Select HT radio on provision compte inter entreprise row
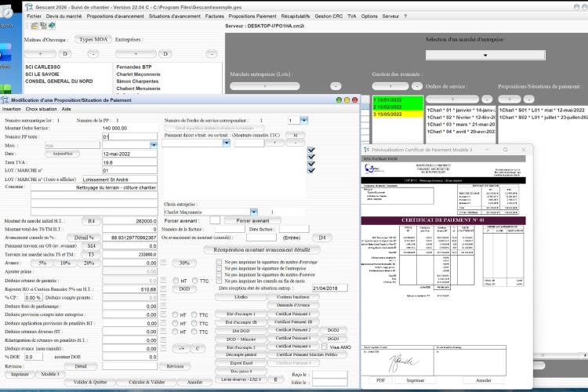588x392 pixels. (x=175, y=314)
